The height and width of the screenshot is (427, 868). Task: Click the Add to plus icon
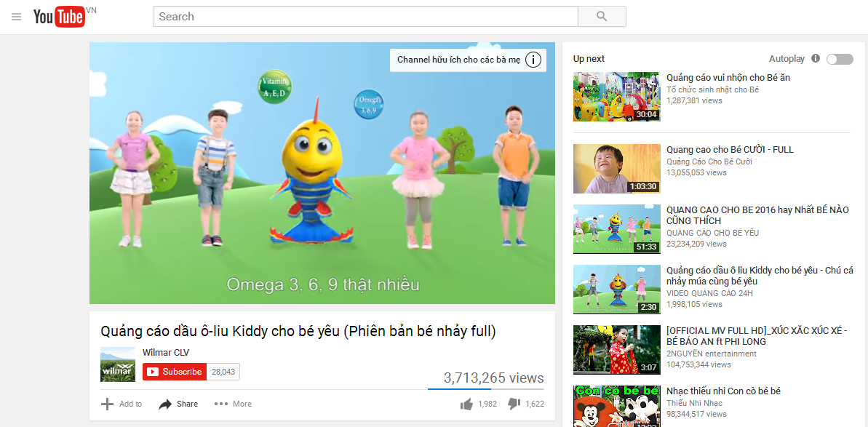pyautogui.click(x=107, y=404)
